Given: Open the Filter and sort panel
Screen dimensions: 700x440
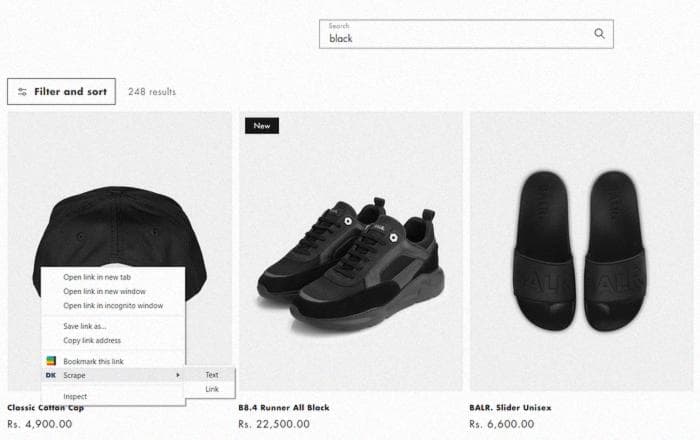Looking at the screenshot, I should [x=61, y=91].
